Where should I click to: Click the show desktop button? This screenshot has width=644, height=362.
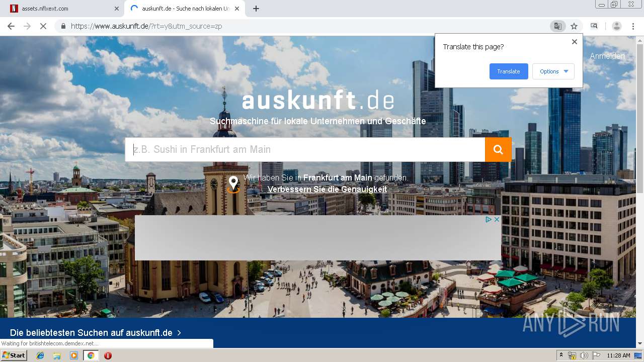coord(638,355)
